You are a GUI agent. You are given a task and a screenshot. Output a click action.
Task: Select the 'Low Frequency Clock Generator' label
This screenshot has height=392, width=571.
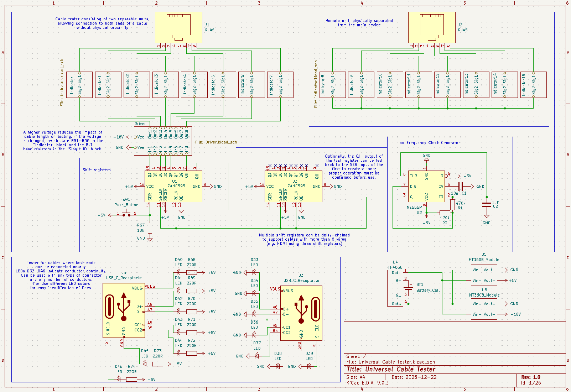point(429,143)
